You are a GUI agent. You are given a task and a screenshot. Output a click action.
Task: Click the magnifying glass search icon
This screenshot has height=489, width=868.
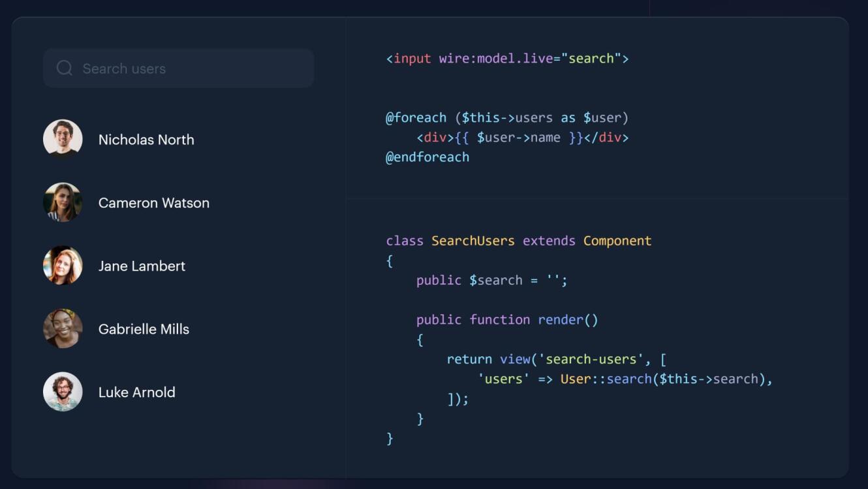tap(64, 68)
